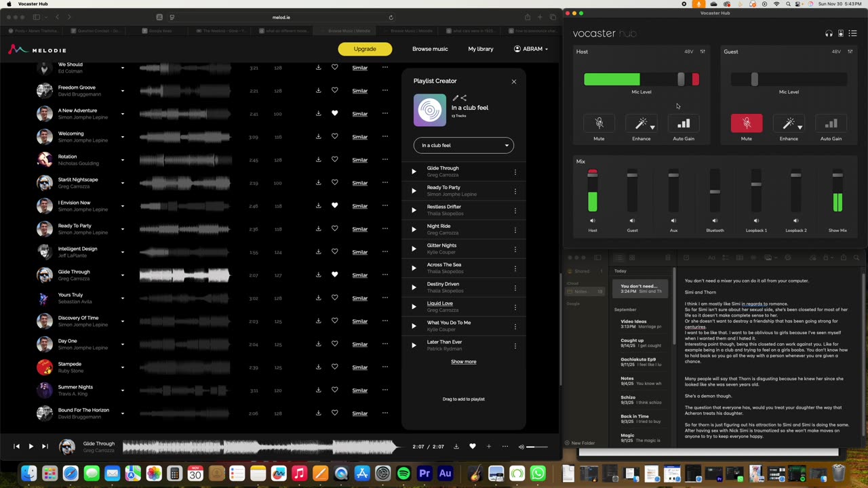The height and width of the screenshot is (488, 868).
Task: Mute Loopback 1 channel in Mix
Action: click(x=756, y=220)
